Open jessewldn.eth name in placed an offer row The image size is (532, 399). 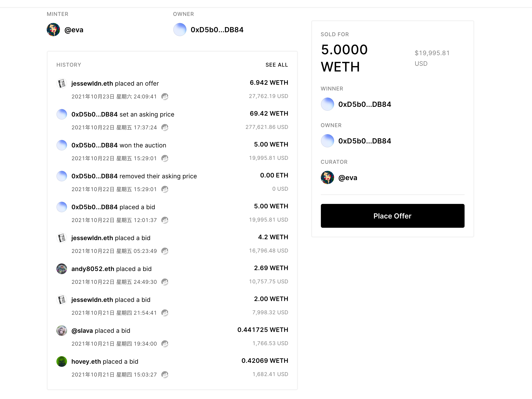pyautogui.click(x=92, y=83)
